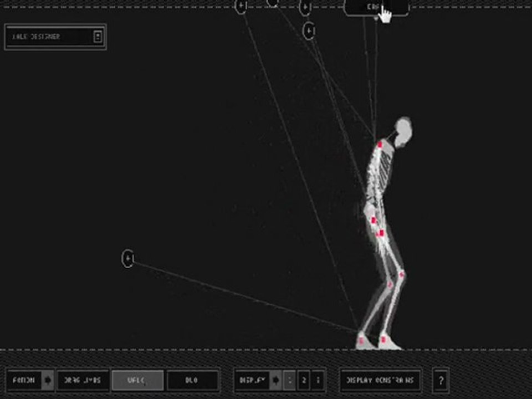Click the skeleton's head
This screenshot has height=399, width=532.
tap(403, 132)
